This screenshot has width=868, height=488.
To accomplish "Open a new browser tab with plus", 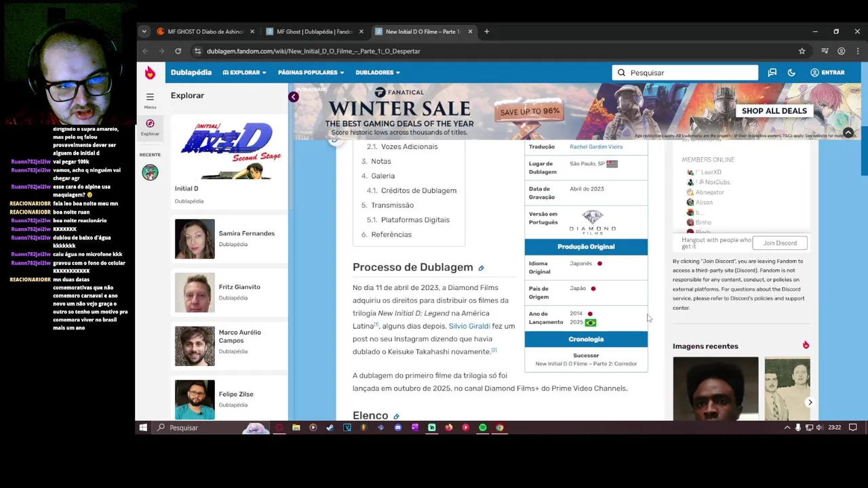I will 486,31.
